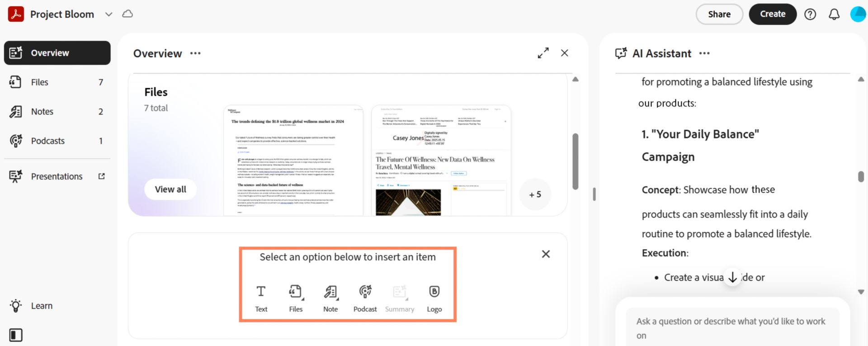868x346 pixels.
Task: Close the insert item card
Action: tap(546, 254)
